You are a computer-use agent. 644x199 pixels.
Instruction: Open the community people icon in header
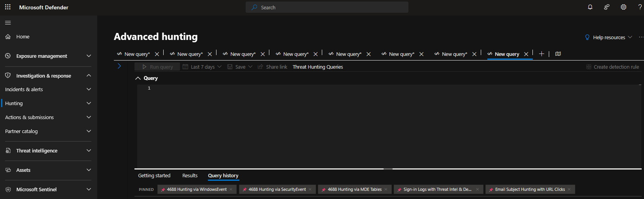(607, 7)
